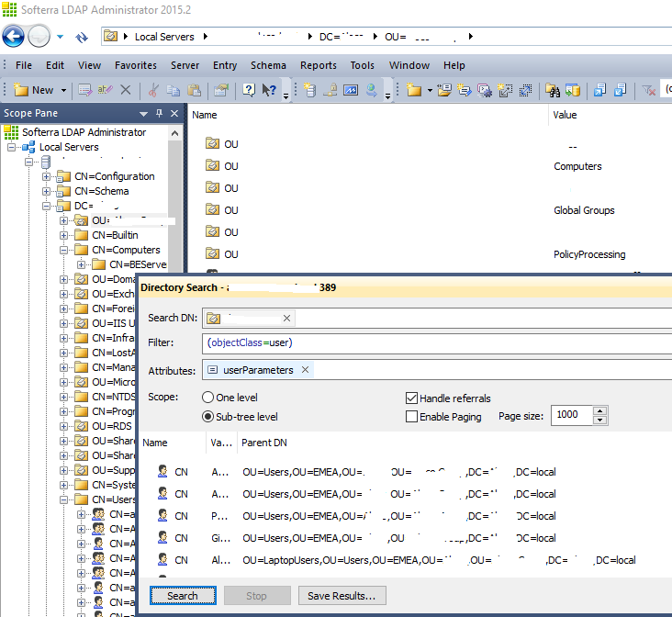Click the Back navigation arrow
Image resolution: width=672 pixels, height=617 pixels.
pyautogui.click(x=14, y=37)
